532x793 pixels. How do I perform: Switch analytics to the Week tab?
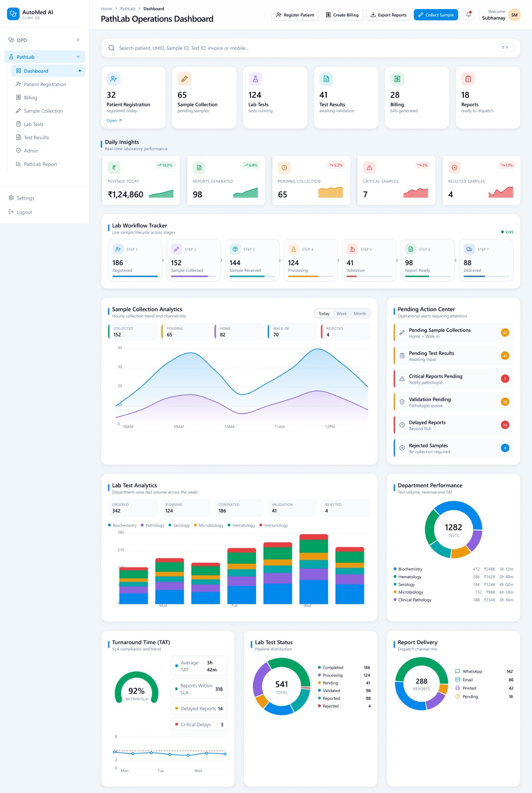click(342, 313)
